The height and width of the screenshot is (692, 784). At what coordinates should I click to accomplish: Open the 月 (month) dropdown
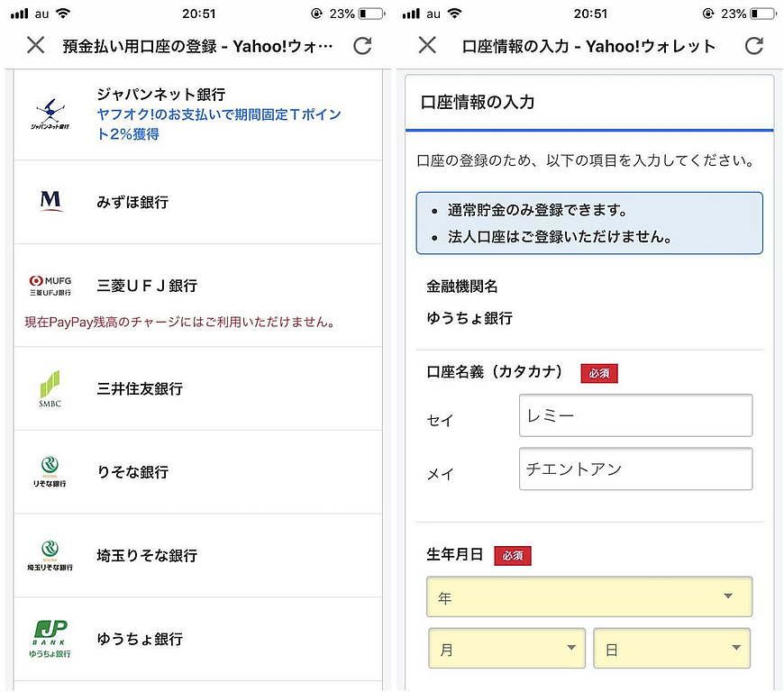tap(506, 648)
